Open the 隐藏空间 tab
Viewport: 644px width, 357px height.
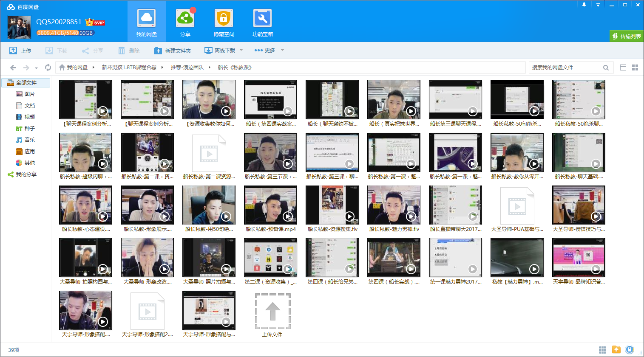coord(224,22)
